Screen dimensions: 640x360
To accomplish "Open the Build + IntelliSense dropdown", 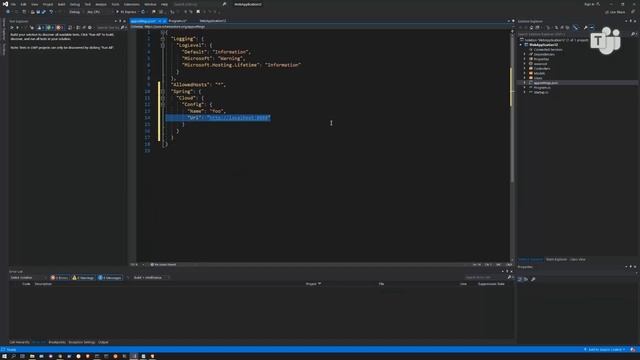I will click(x=150, y=278).
